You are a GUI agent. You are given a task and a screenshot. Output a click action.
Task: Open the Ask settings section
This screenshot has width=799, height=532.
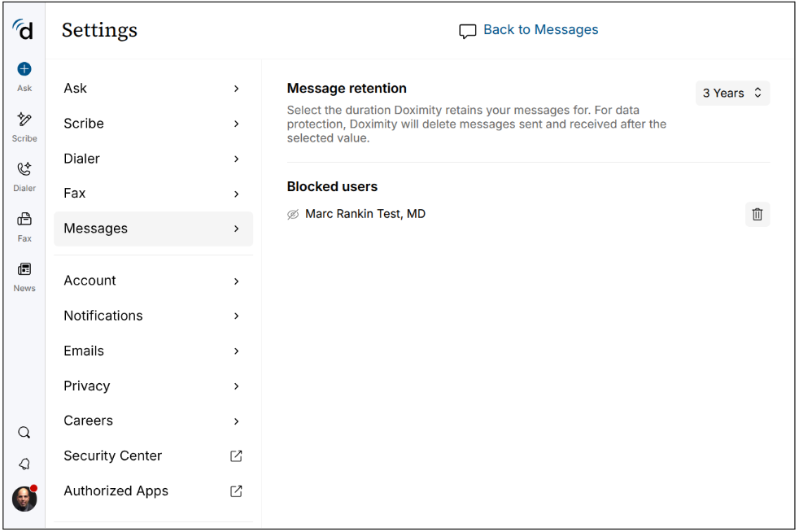point(153,89)
